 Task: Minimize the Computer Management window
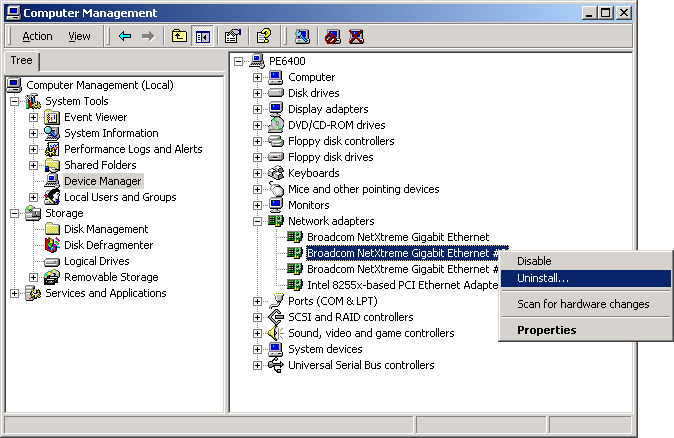(588, 13)
